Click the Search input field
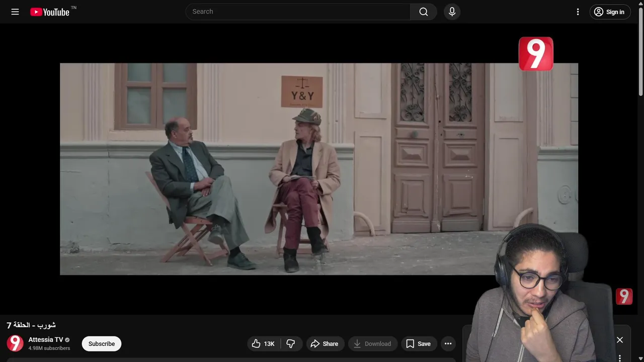 coord(298,12)
